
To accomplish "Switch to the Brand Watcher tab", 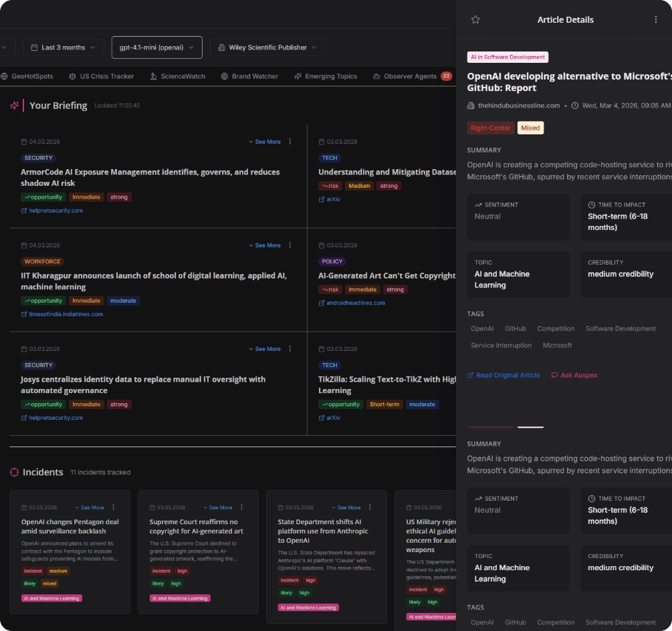I will tap(250, 76).
